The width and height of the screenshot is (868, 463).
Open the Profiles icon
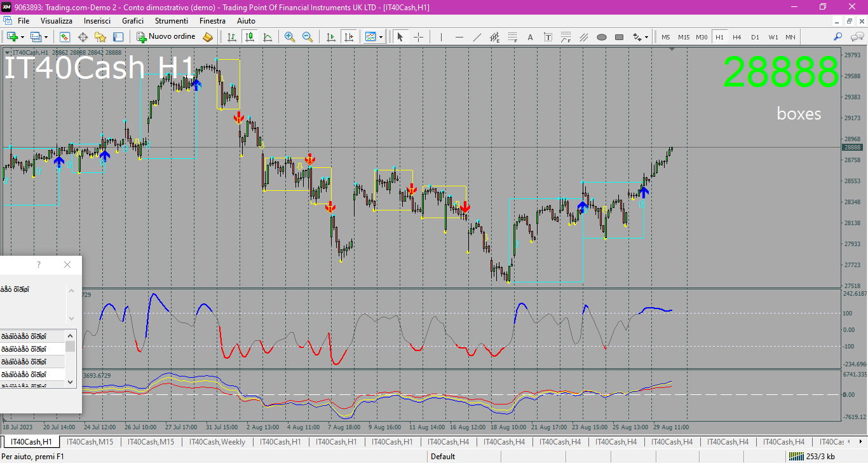[x=36, y=37]
